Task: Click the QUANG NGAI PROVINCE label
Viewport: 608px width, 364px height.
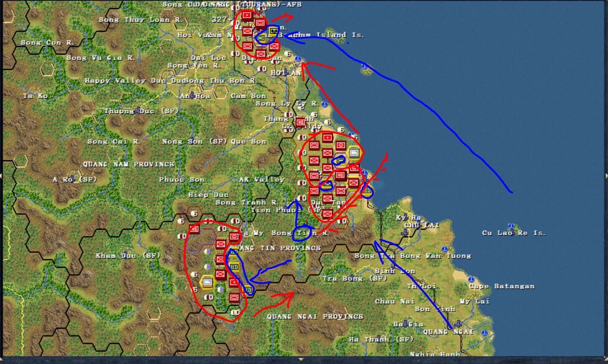Action: [x=315, y=316]
